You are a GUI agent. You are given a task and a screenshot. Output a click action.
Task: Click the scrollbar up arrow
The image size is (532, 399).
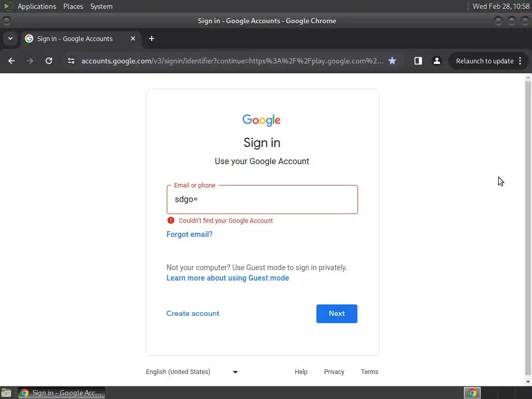[528, 77]
